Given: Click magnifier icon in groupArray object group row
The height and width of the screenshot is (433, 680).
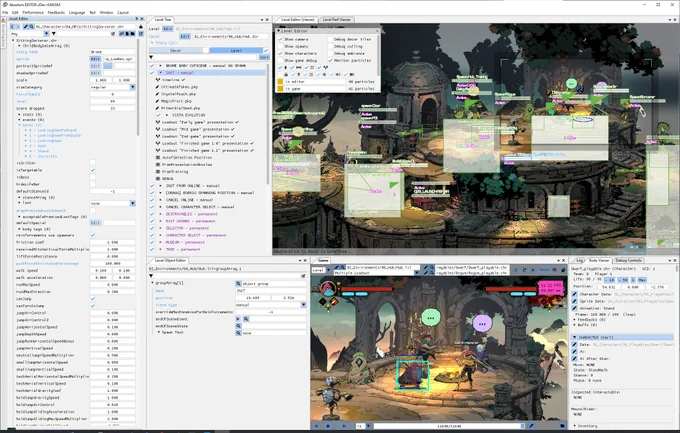Looking at the screenshot, I should click(x=238, y=283).
